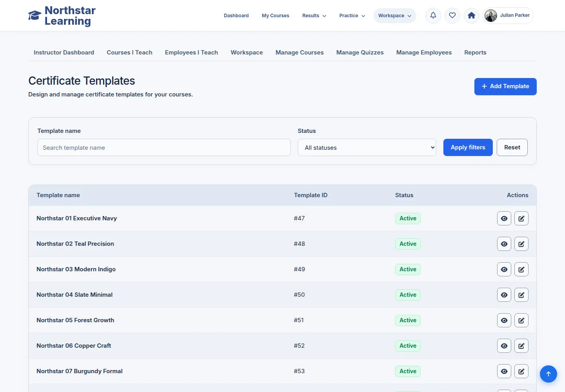Expand the Results dropdown menu
This screenshot has height=392, width=565.
(314, 16)
